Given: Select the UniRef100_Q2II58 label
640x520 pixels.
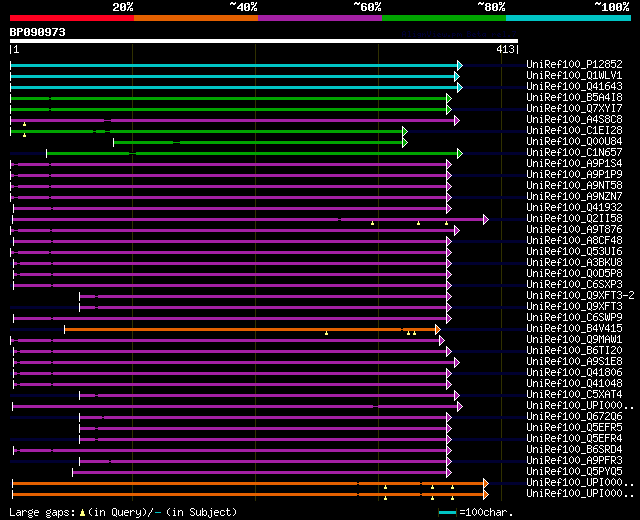Looking at the screenshot, I should click(x=574, y=218).
